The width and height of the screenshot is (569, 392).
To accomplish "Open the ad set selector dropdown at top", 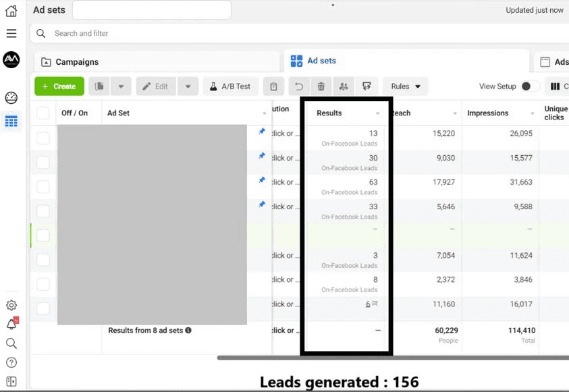I will pos(152,10).
